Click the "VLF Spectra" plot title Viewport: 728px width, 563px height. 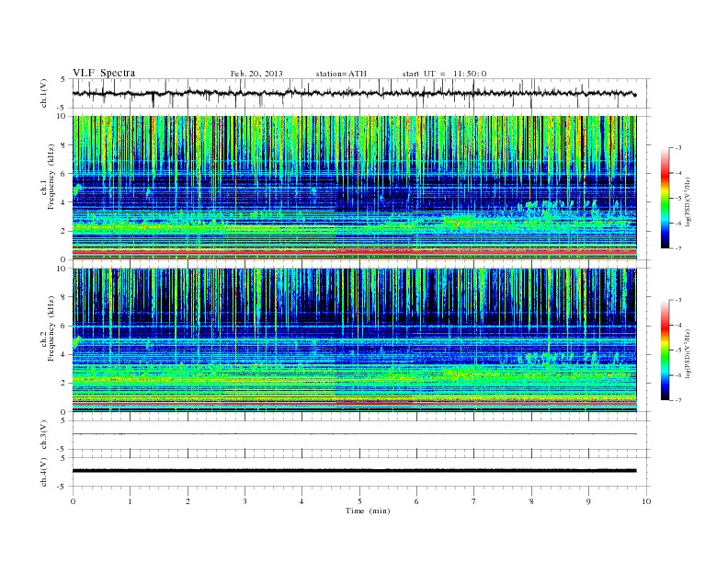(x=104, y=73)
